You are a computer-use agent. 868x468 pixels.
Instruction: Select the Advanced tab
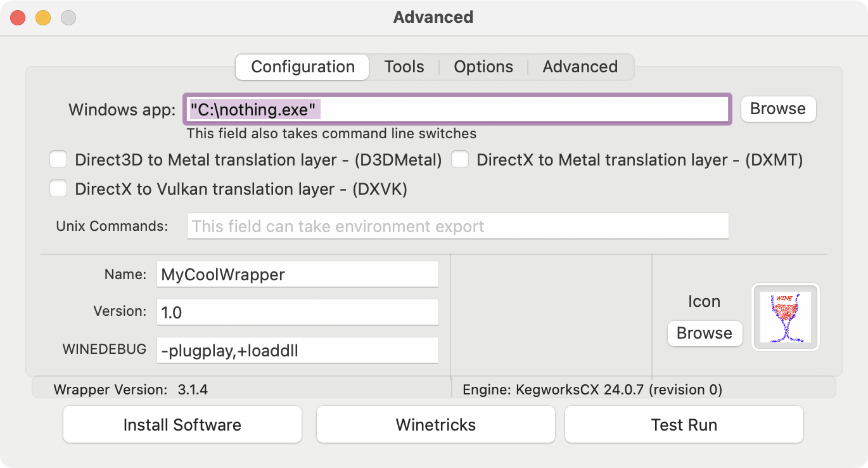point(580,67)
